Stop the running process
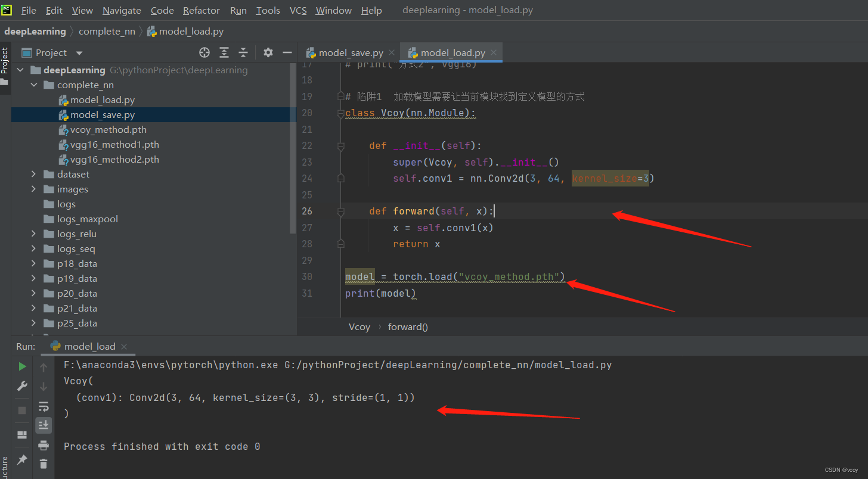This screenshot has height=479, width=868. [x=22, y=410]
